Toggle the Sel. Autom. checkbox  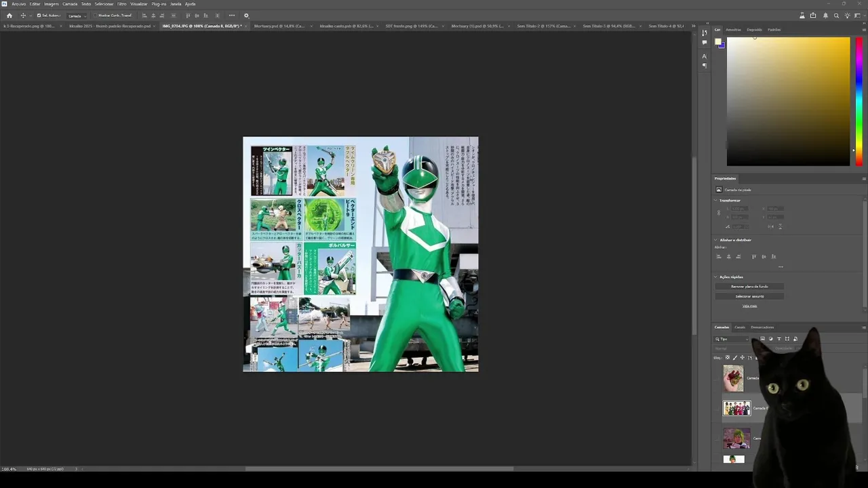pyautogui.click(x=39, y=16)
